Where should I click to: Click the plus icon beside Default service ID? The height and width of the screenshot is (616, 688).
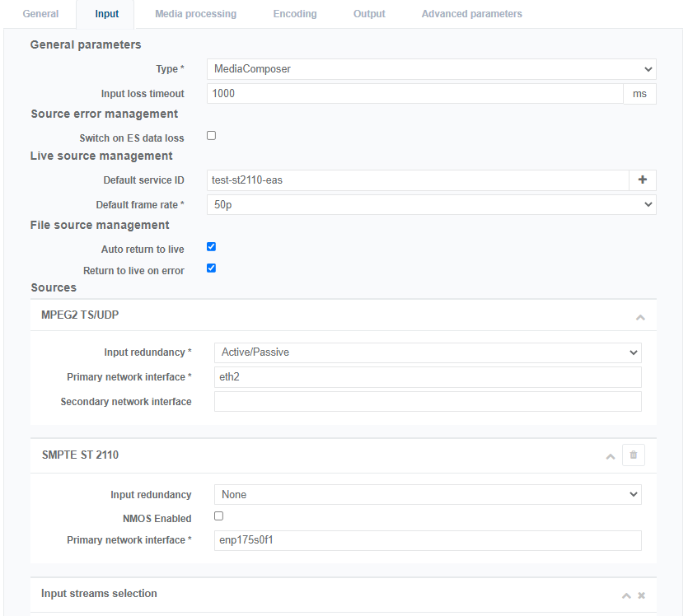click(643, 180)
